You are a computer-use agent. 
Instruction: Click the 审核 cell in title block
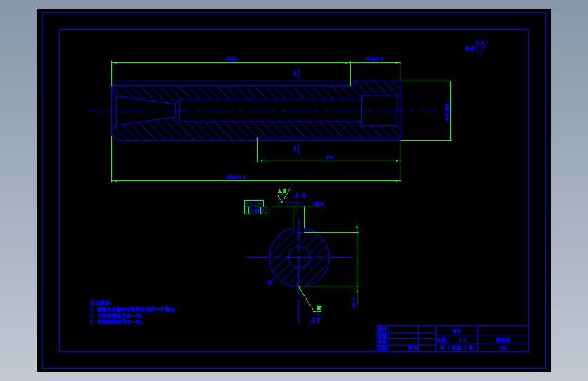click(x=382, y=342)
